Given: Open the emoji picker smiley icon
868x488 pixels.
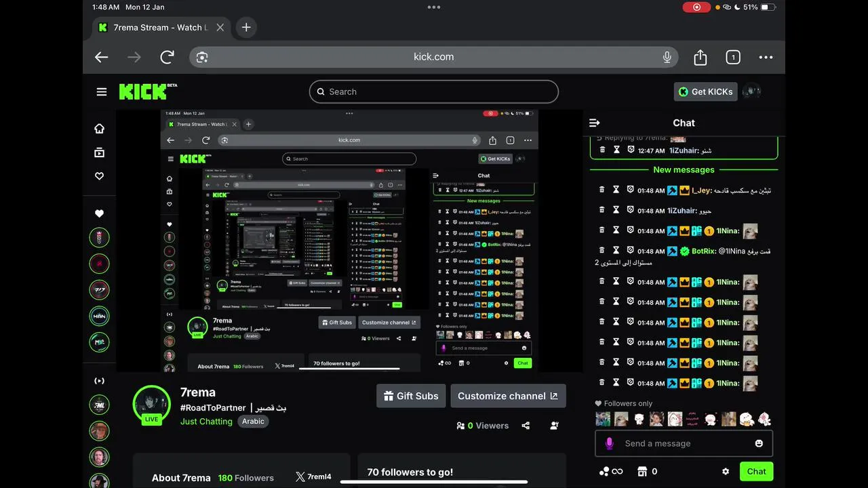Looking at the screenshot, I should coord(759,443).
